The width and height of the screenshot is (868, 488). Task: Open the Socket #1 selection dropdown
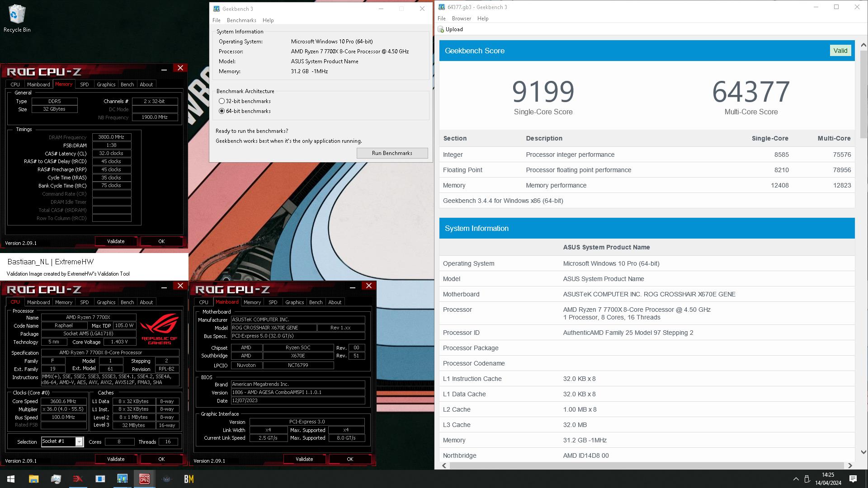tap(79, 442)
